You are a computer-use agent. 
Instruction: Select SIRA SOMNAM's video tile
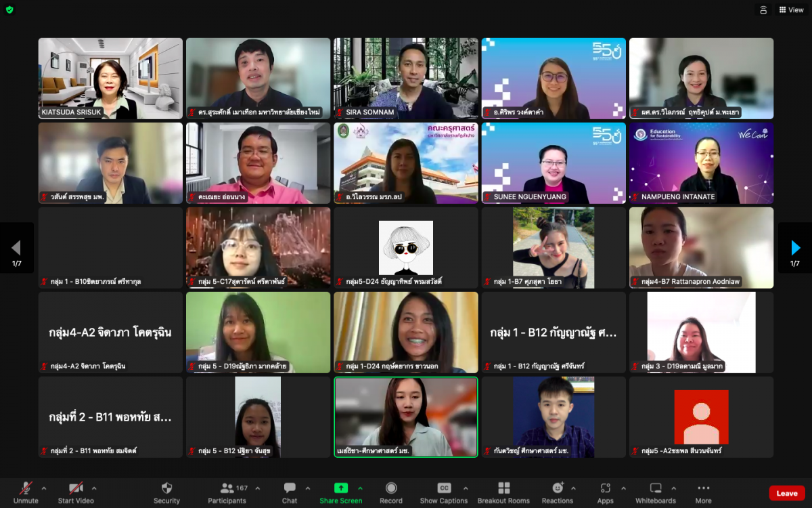tap(406, 79)
